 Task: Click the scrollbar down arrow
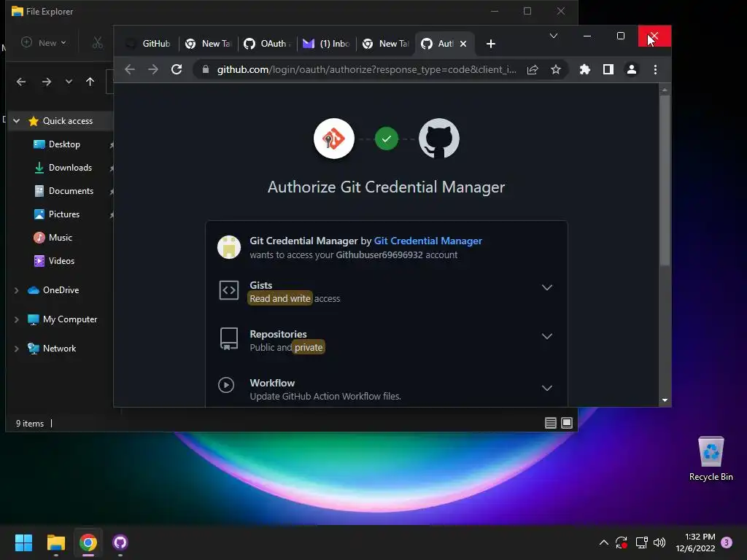point(665,400)
